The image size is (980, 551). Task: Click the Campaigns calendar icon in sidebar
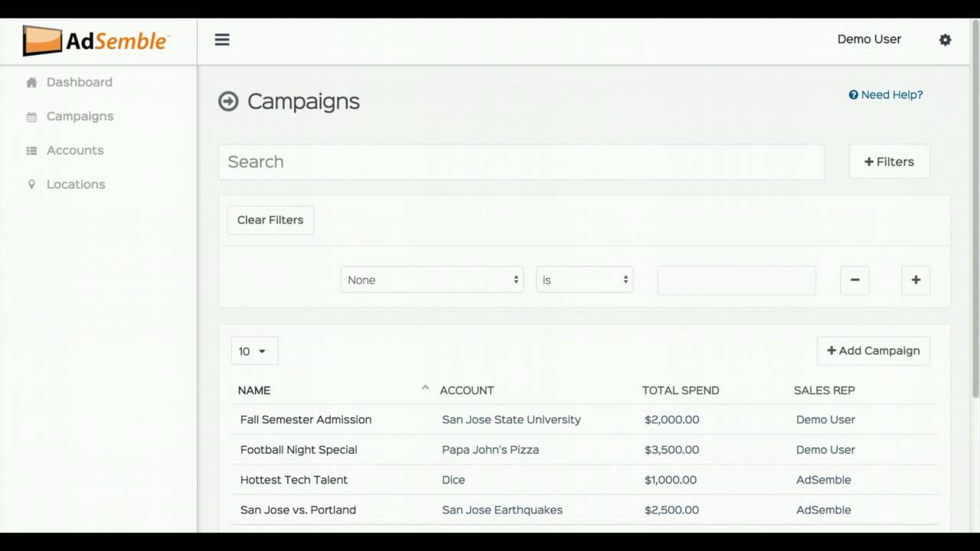pos(31,116)
